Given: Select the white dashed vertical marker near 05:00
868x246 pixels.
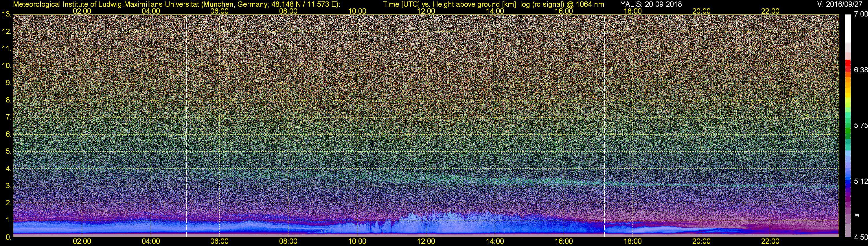Looking at the screenshot, I should coord(186,126).
